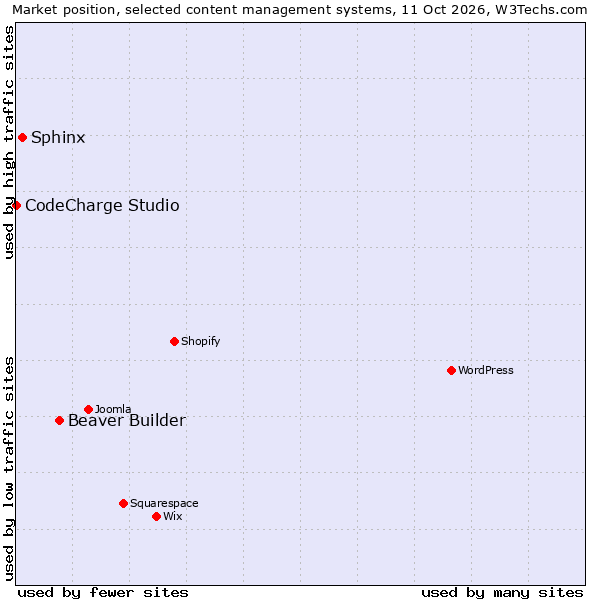Click the chart title with W3Techs.com
Viewport: 600px width, 600px height.
tap(300, 9)
